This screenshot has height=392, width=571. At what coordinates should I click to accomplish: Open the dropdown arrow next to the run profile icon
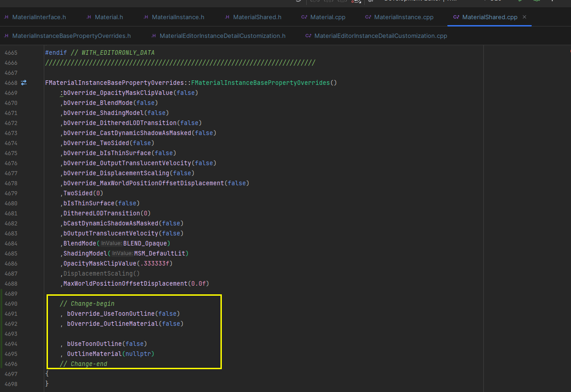click(x=360, y=2)
